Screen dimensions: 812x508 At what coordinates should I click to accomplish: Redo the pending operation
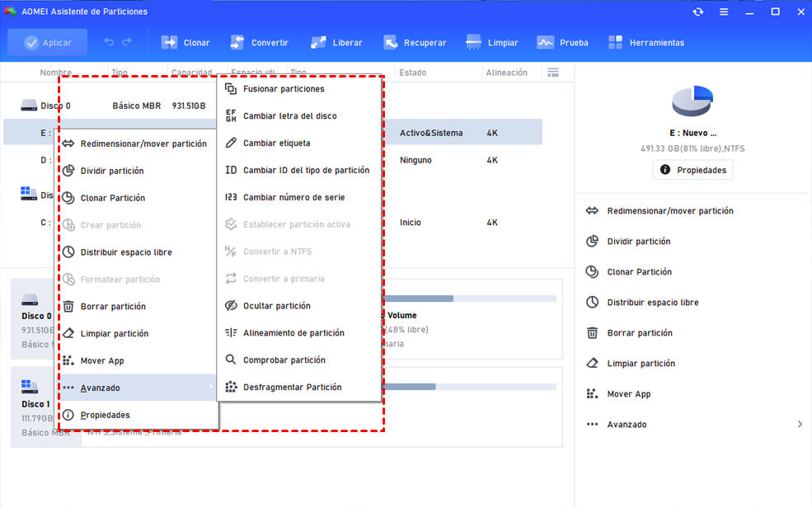click(x=127, y=42)
